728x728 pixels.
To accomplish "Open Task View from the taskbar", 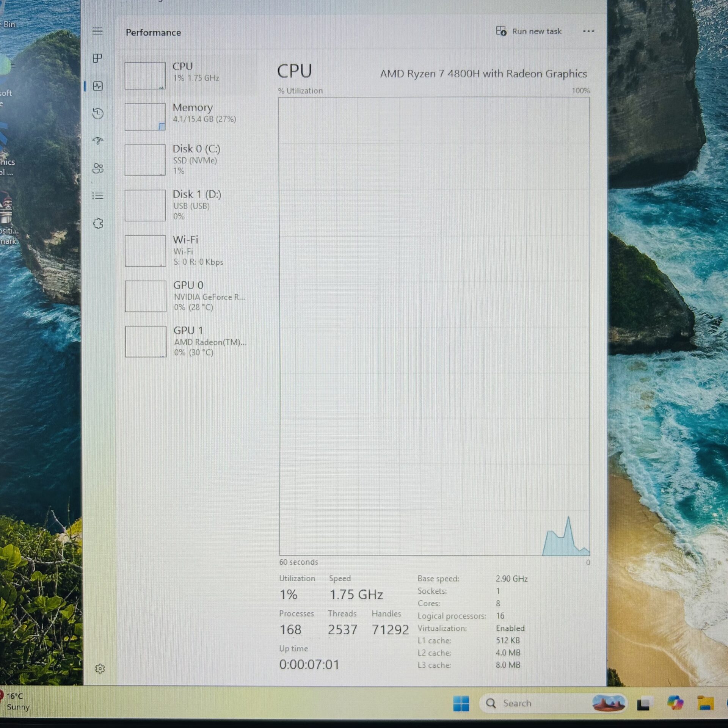I will pos(645,704).
